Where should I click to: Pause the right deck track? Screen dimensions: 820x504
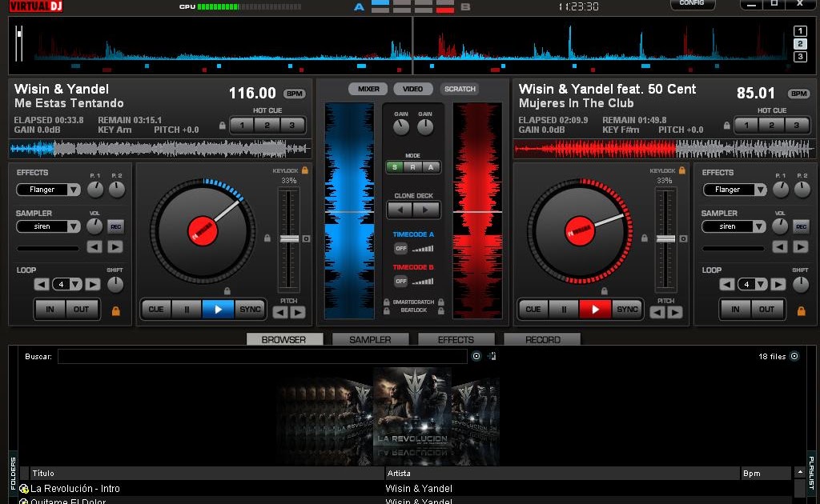pyautogui.click(x=564, y=309)
